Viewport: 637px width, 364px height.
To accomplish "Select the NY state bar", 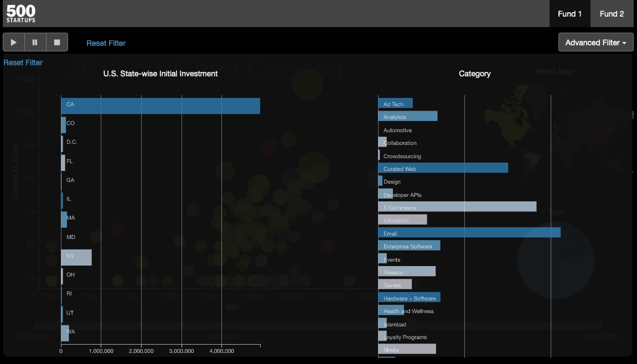I will coord(76,257).
